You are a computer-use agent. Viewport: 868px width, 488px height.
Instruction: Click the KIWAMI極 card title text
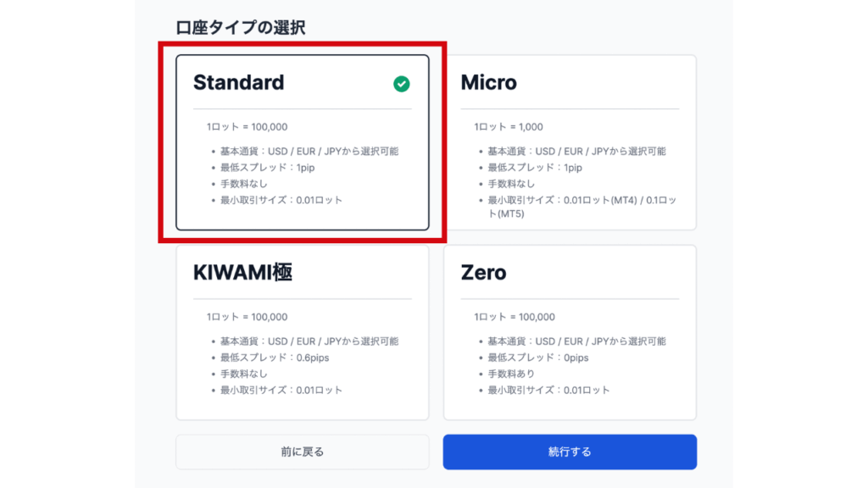[x=243, y=273]
